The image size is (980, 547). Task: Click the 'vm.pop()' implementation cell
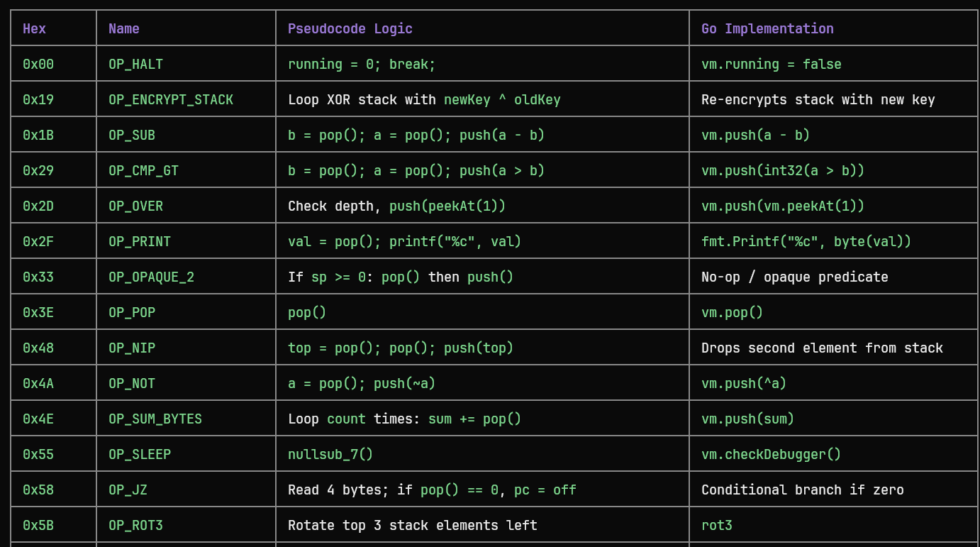834,312
